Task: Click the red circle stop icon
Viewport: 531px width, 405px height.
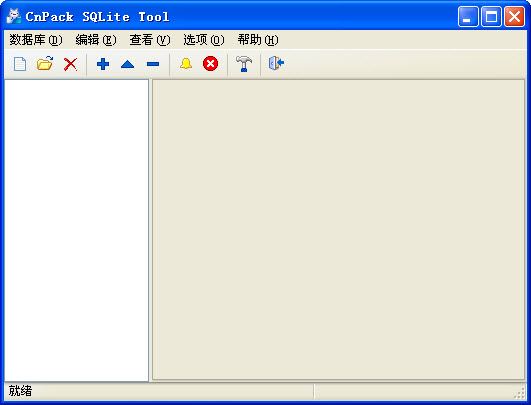Action: point(210,63)
